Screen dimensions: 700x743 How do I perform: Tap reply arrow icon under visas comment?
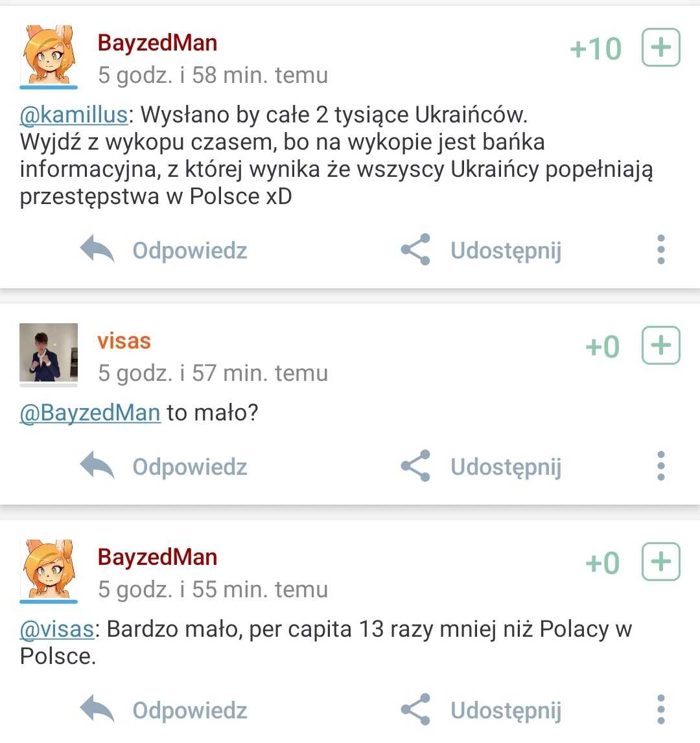(x=97, y=465)
